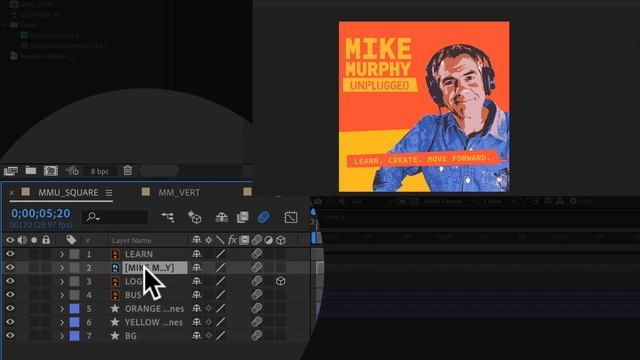Expand the YELLOW layer properties

[x=62, y=322]
